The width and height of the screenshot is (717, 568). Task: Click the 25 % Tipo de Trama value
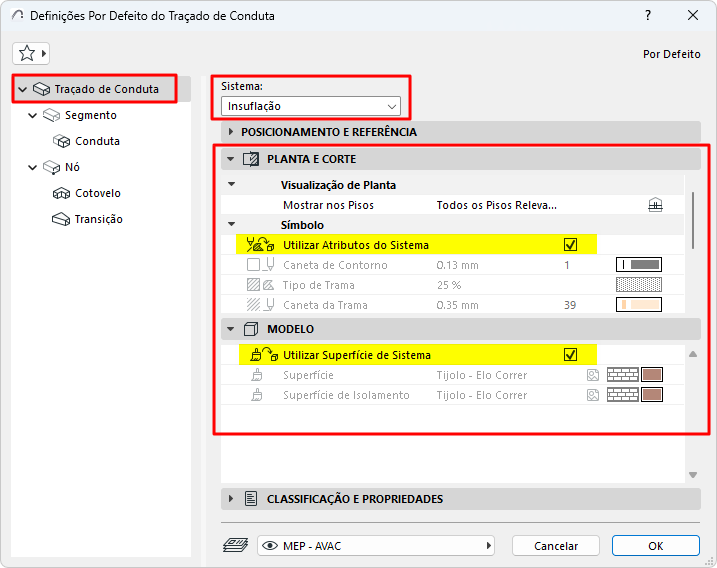449,285
